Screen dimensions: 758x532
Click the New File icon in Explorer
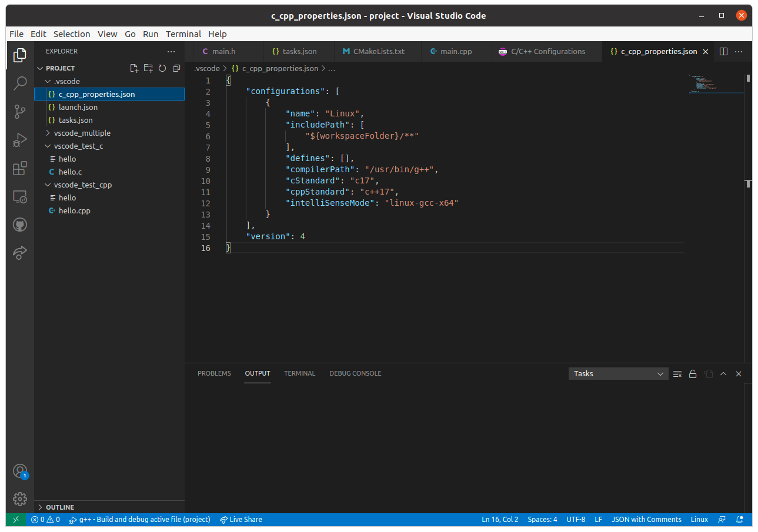135,68
